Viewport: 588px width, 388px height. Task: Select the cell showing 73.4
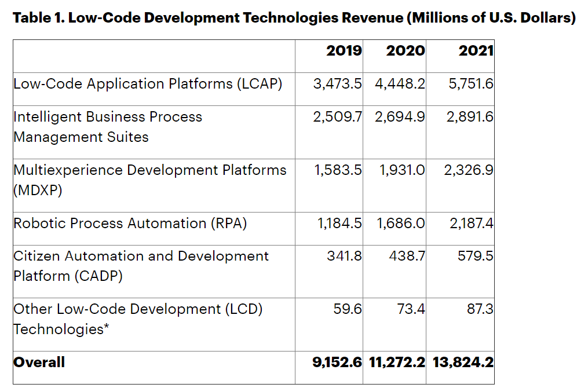(411, 309)
